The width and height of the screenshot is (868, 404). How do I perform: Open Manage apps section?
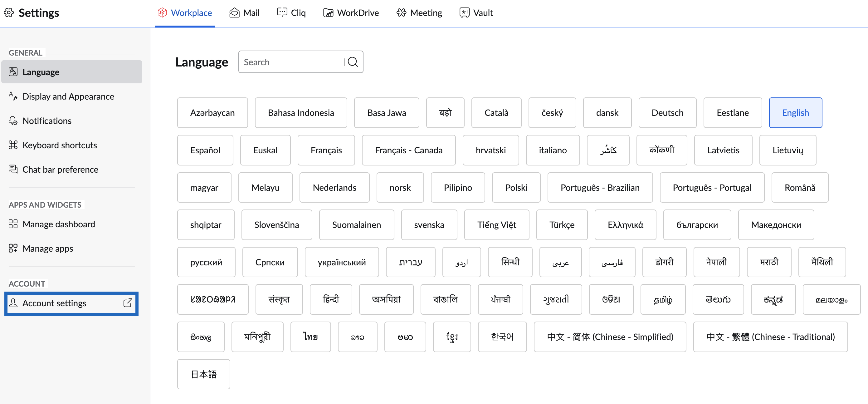[72, 248]
